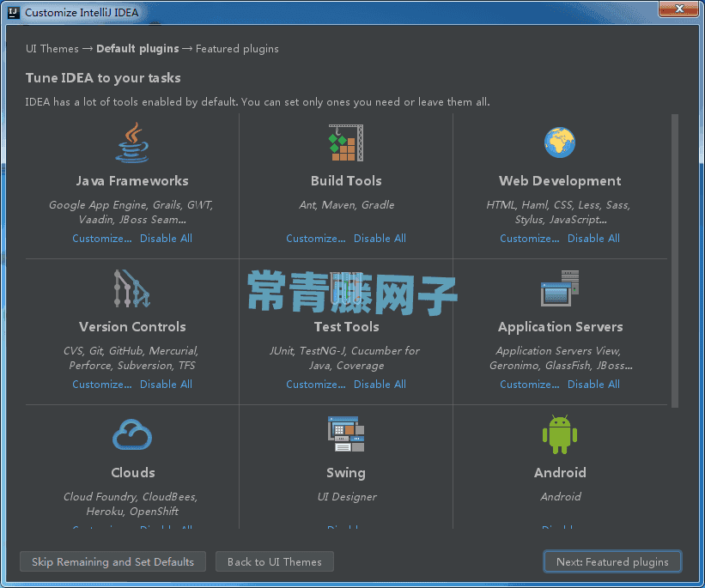Click the Web Development heading
705x588 pixels.
(x=560, y=181)
